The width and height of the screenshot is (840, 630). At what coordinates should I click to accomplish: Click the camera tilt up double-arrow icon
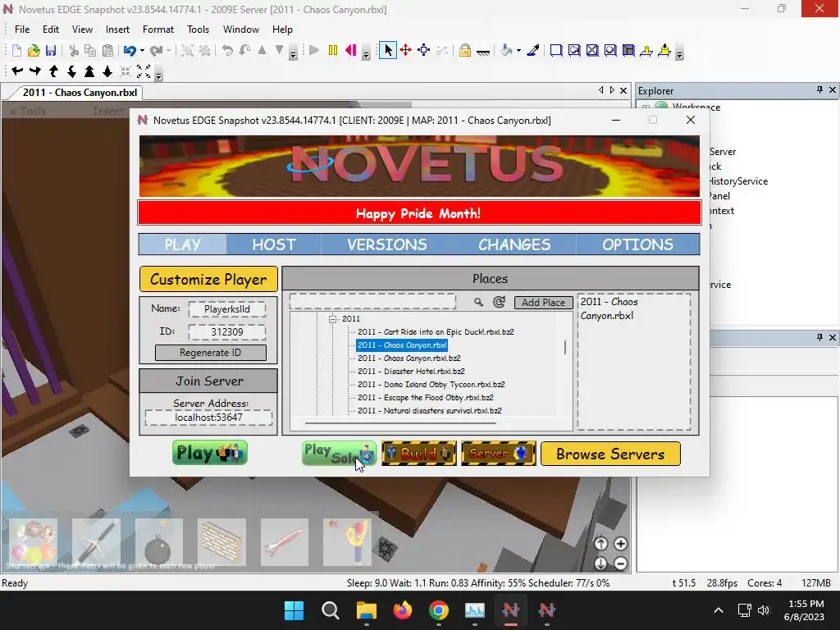point(89,71)
